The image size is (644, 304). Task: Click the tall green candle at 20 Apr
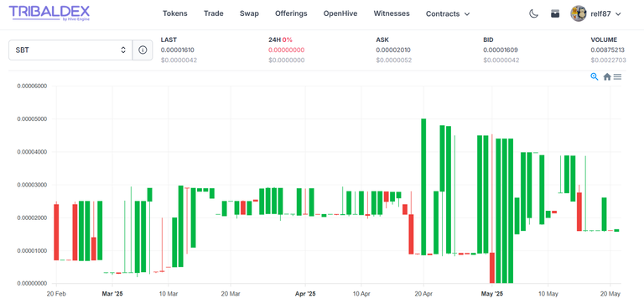(423, 186)
